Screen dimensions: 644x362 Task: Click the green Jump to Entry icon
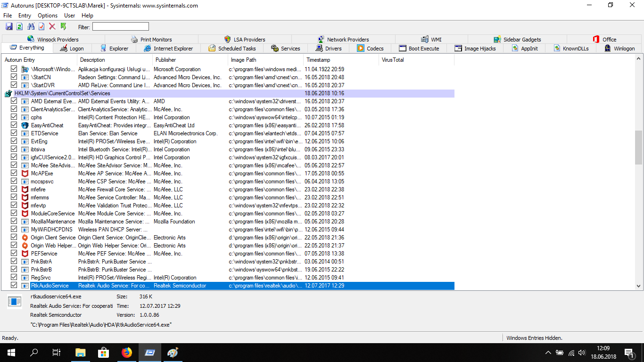click(x=64, y=27)
